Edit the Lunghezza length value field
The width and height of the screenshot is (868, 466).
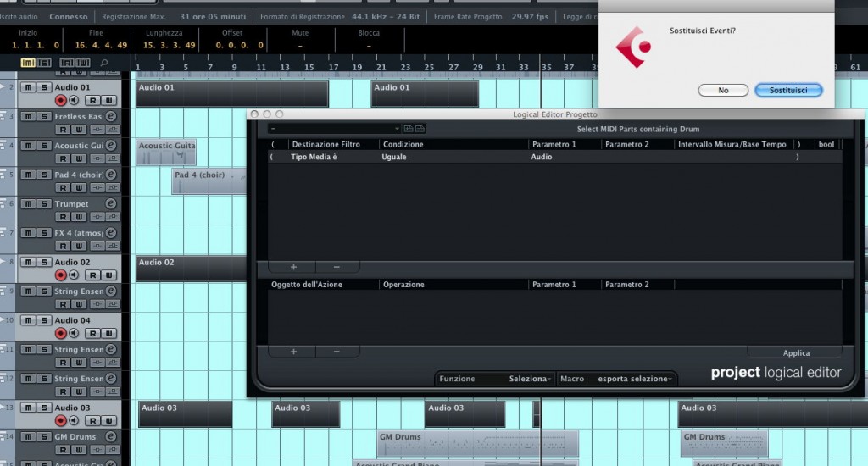[x=169, y=46]
